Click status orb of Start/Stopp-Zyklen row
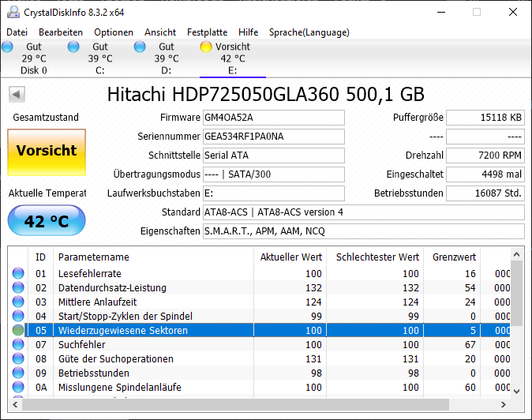Screen dimensions: 532x420 click(x=18, y=317)
